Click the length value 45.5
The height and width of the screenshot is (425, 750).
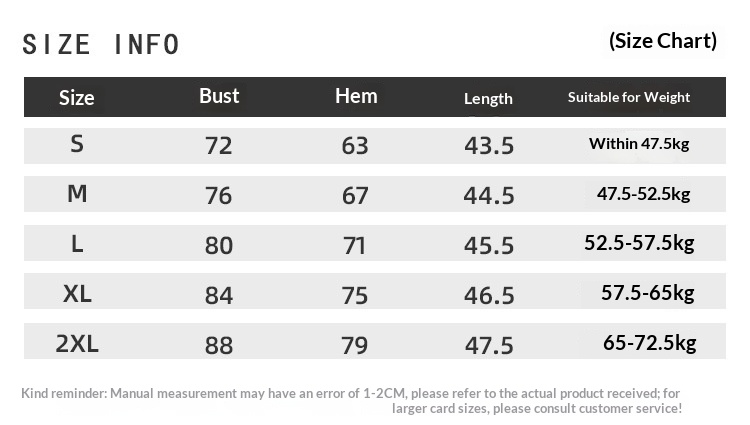pyautogui.click(x=489, y=246)
